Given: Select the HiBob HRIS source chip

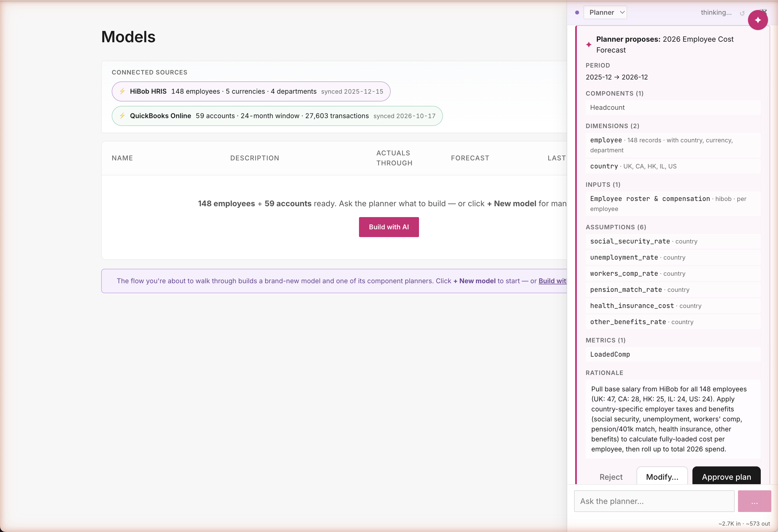Looking at the screenshot, I should click(x=251, y=91).
